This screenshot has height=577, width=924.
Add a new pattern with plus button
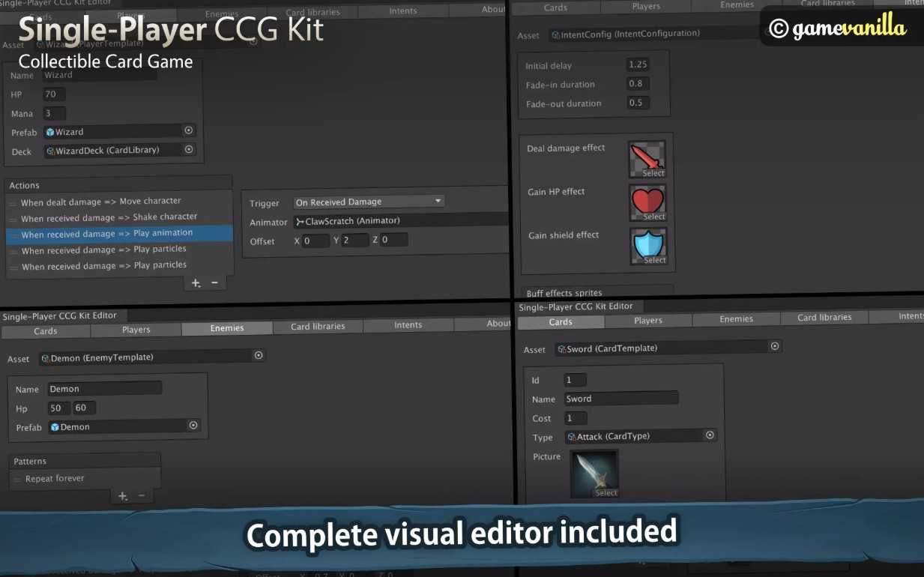(123, 496)
